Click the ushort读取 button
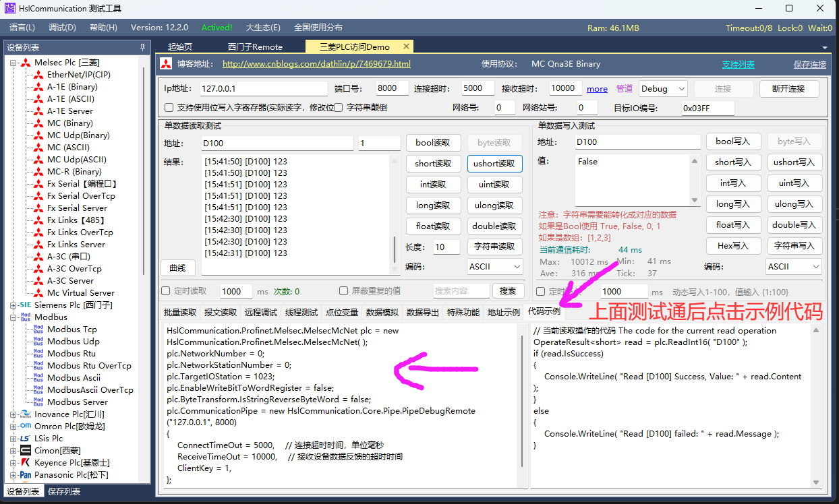Screen dimensions: 839x504 (x=494, y=164)
